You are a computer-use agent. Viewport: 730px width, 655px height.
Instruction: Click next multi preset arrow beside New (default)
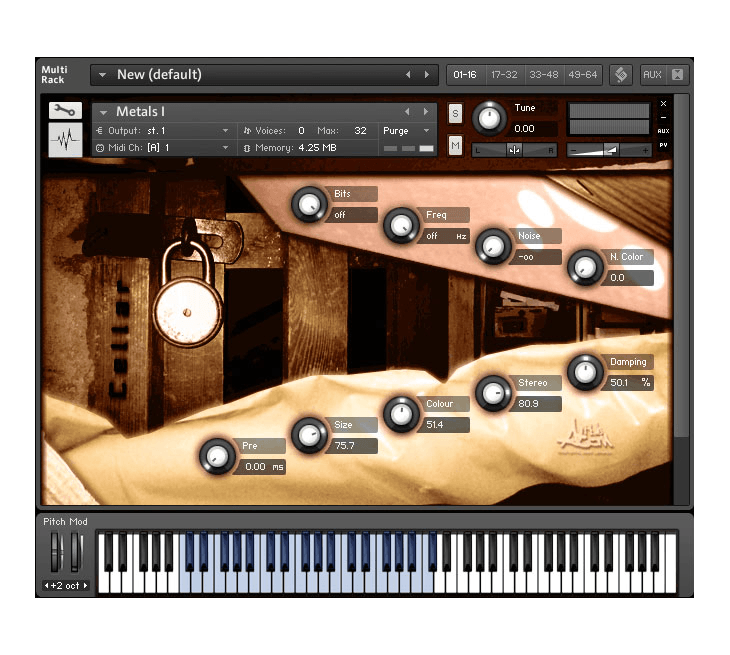coord(427,75)
